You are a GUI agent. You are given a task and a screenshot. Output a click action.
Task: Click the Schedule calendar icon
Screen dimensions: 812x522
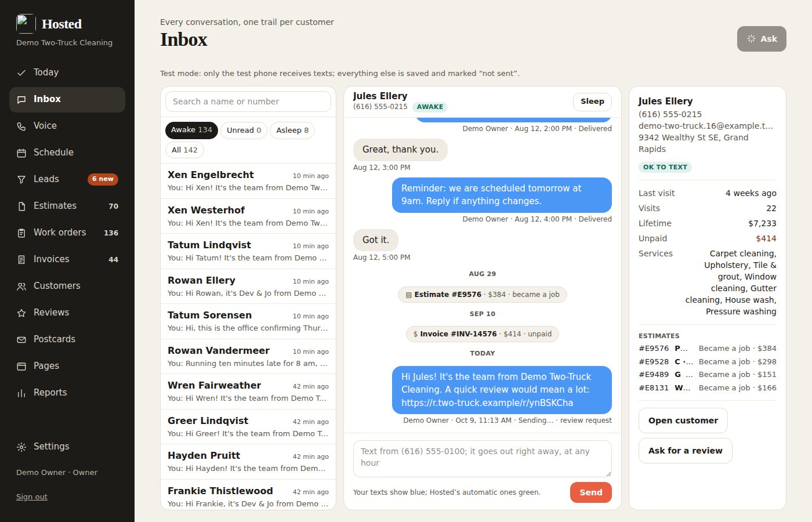(21, 153)
